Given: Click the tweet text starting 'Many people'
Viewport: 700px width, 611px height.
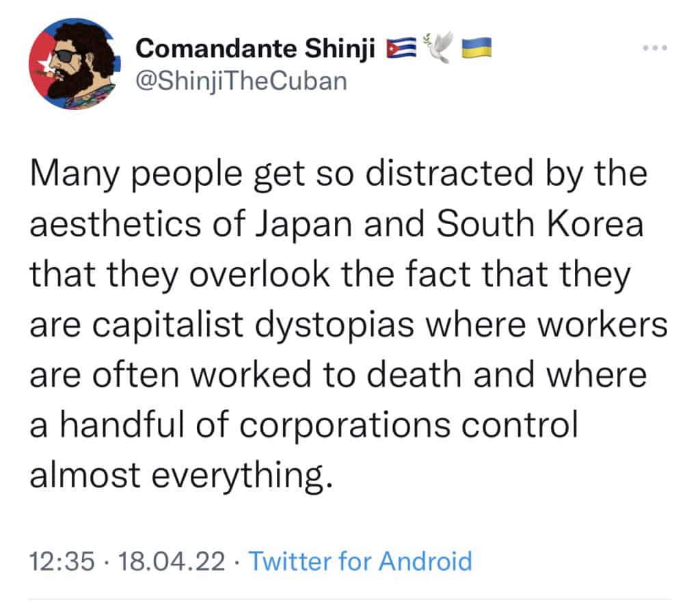Looking at the screenshot, I should [348, 323].
